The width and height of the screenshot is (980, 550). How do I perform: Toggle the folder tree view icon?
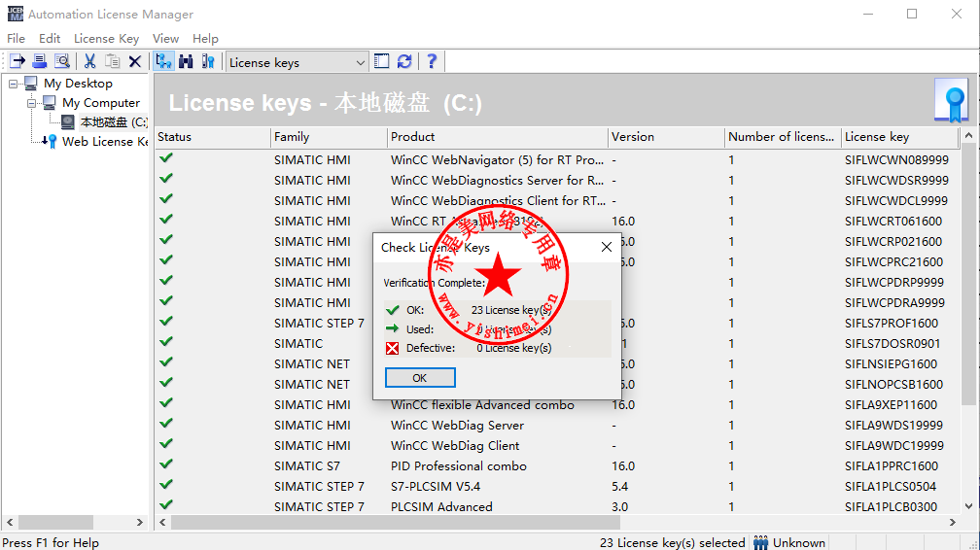click(163, 61)
